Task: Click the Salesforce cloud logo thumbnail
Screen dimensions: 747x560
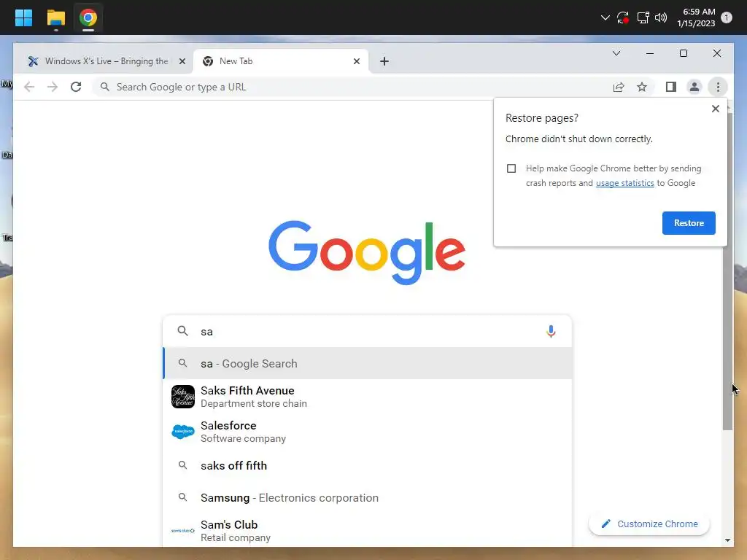Action: [183, 432]
